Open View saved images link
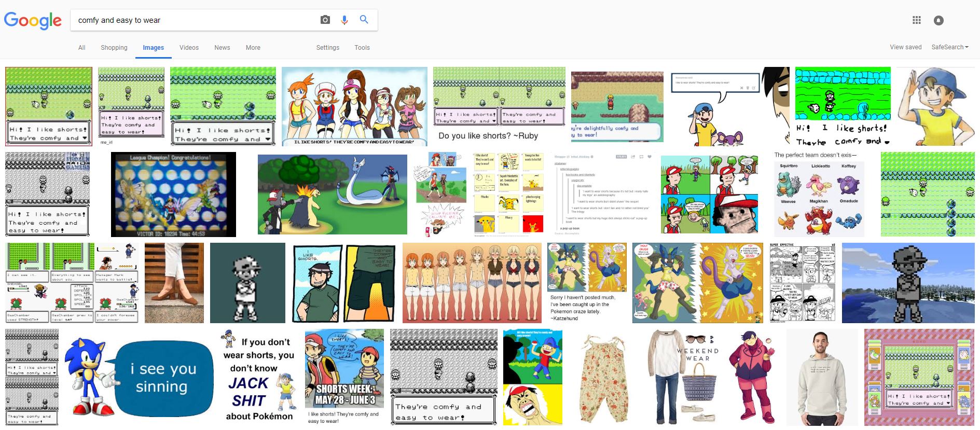This screenshot has width=980, height=430. click(906, 47)
